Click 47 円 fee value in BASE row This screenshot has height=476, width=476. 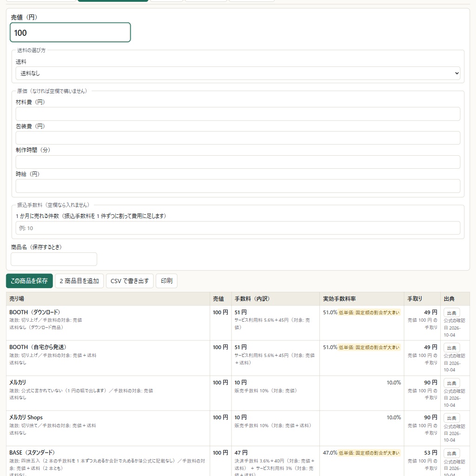click(241, 453)
